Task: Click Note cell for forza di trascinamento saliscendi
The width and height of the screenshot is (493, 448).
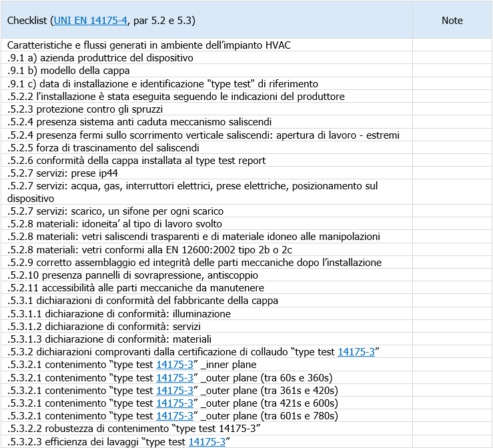Action: 452,148
